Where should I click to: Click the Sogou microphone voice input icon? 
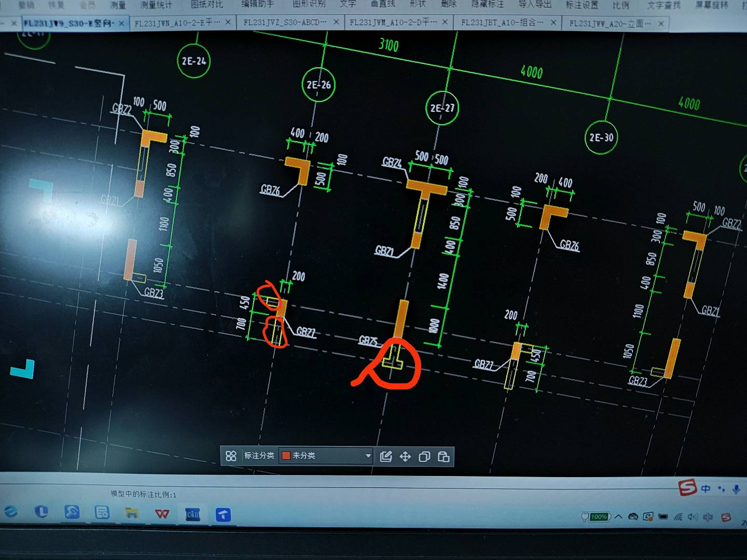point(736,489)
